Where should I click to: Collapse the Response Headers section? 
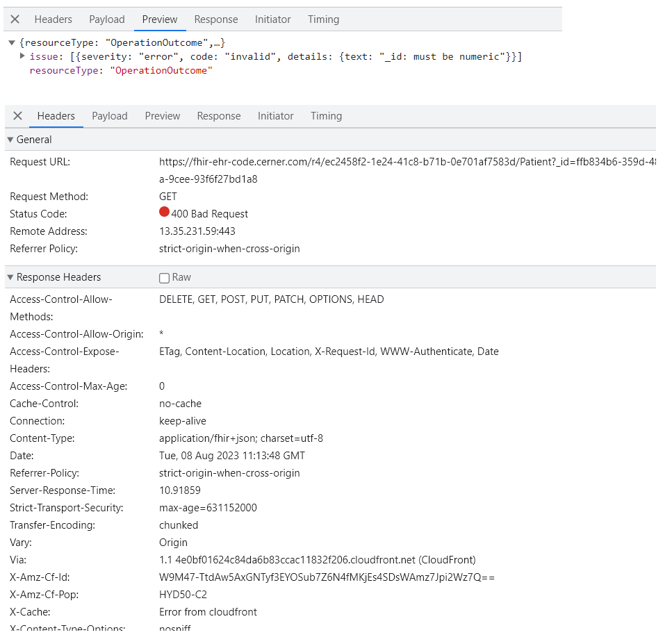coord(10,276)
